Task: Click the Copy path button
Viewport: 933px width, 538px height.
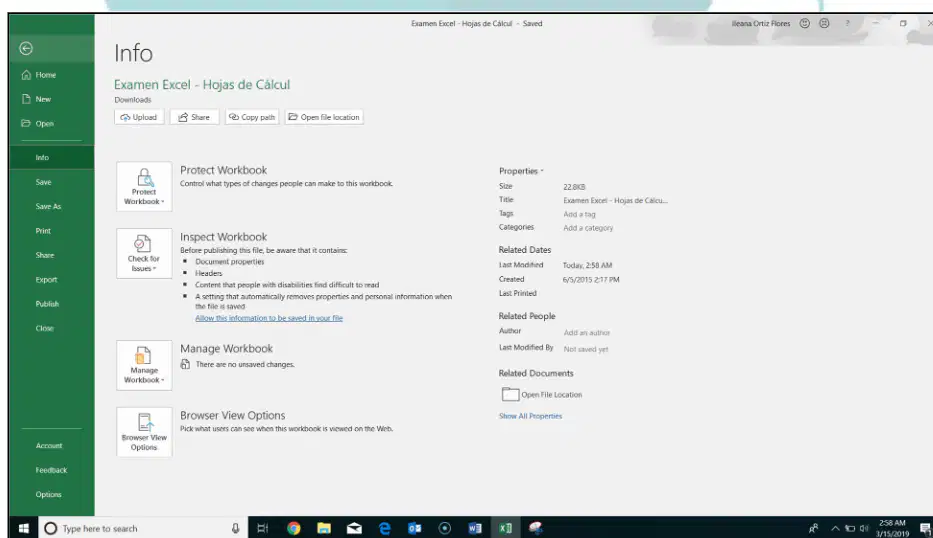Action: [x=252, y=117]
